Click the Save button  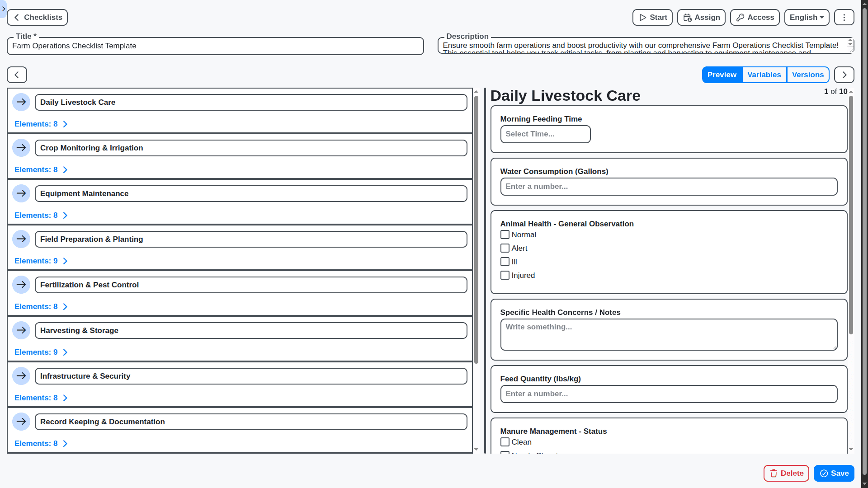pyautogui.click(x=833, y=473)
